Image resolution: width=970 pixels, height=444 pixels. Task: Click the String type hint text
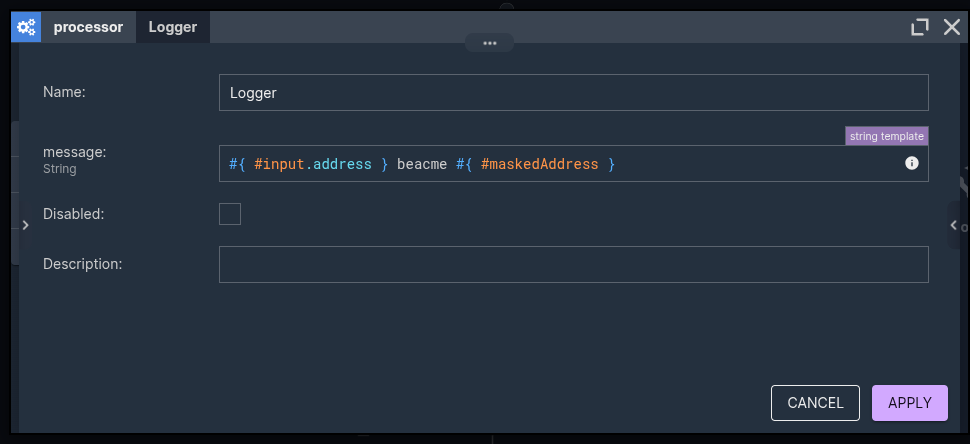(60, 169)
